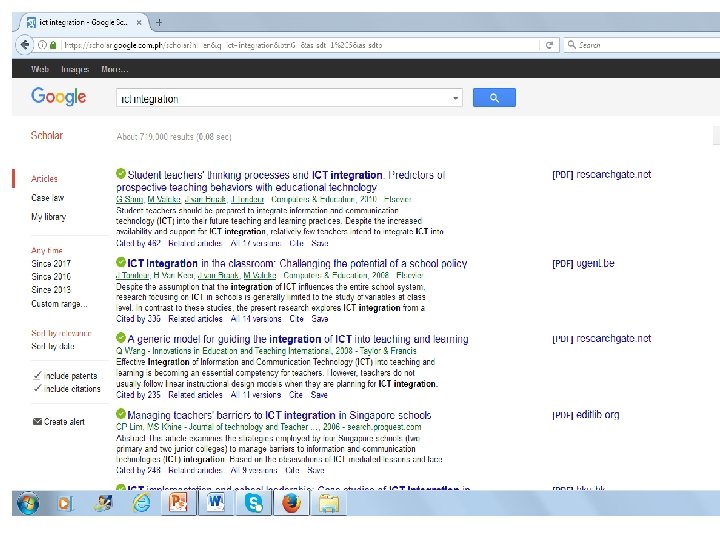Viewport: 720px width, 540px height.
Task: Click Create alert link text
Action: coord(64,422)
